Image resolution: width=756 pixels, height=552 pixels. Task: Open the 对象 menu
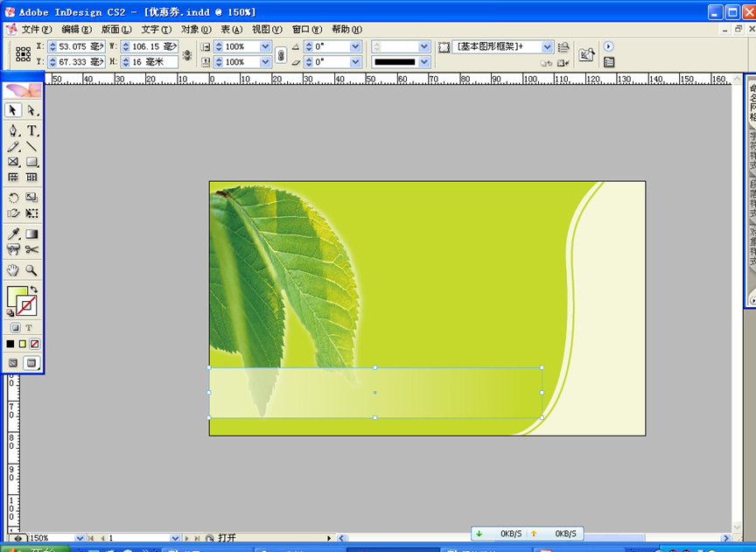(195, 29)
